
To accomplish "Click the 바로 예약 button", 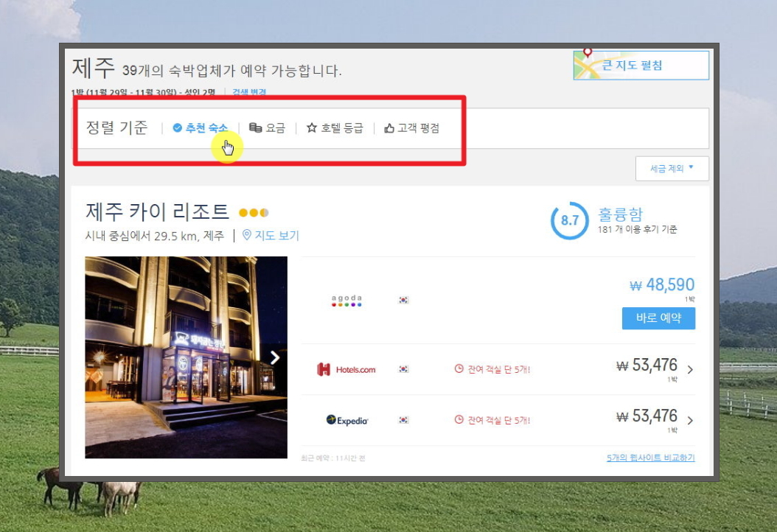I will point(658,318).
